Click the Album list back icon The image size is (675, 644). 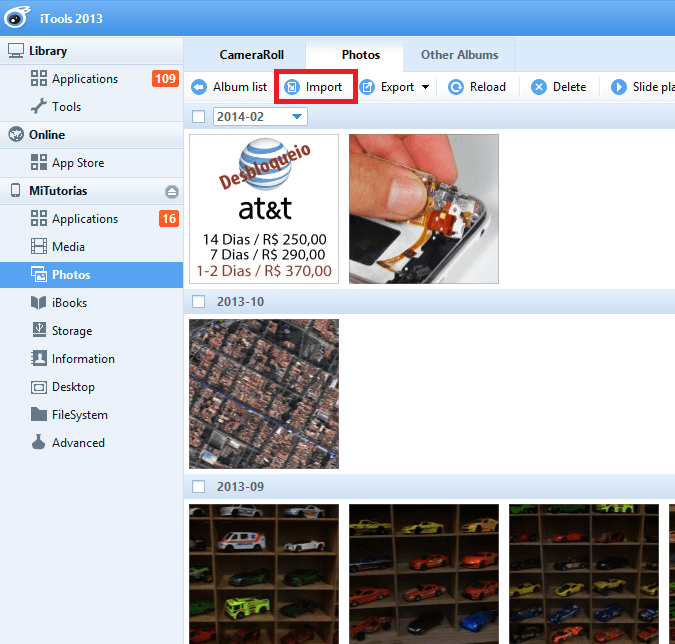[198, 87]
